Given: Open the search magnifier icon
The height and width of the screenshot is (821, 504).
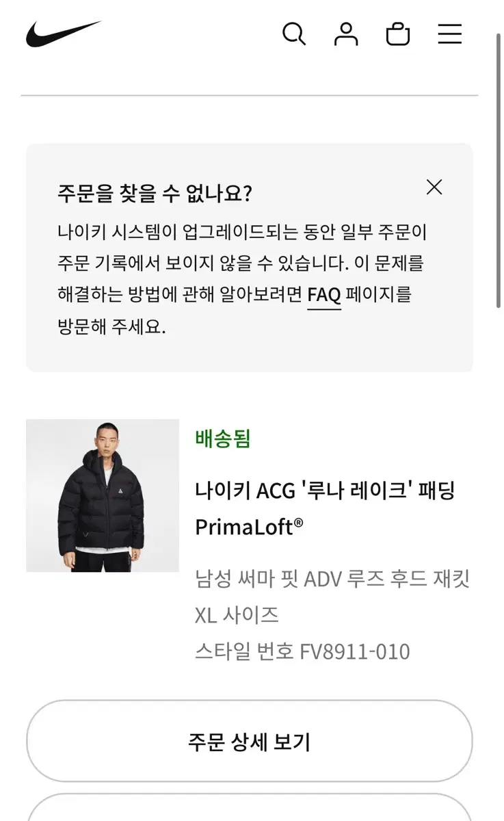Looking at the screenshot, I should point(293,34).
